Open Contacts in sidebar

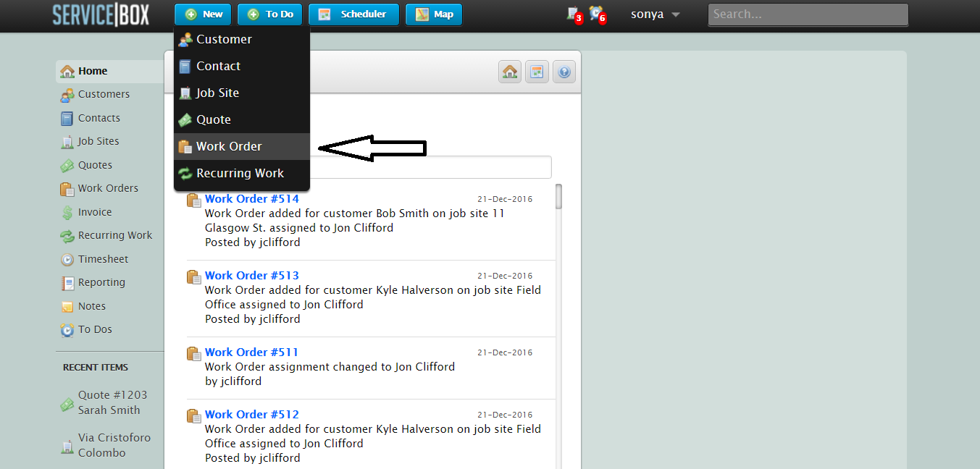point(99,118)
